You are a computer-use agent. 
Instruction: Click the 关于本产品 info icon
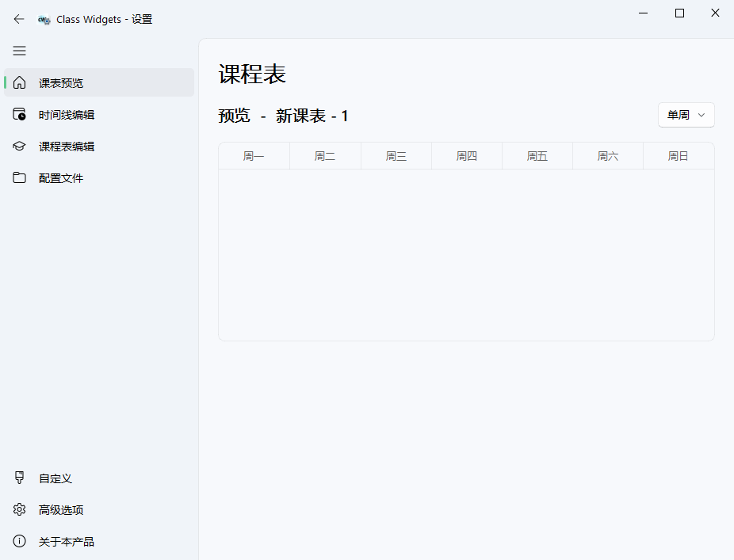19,541
